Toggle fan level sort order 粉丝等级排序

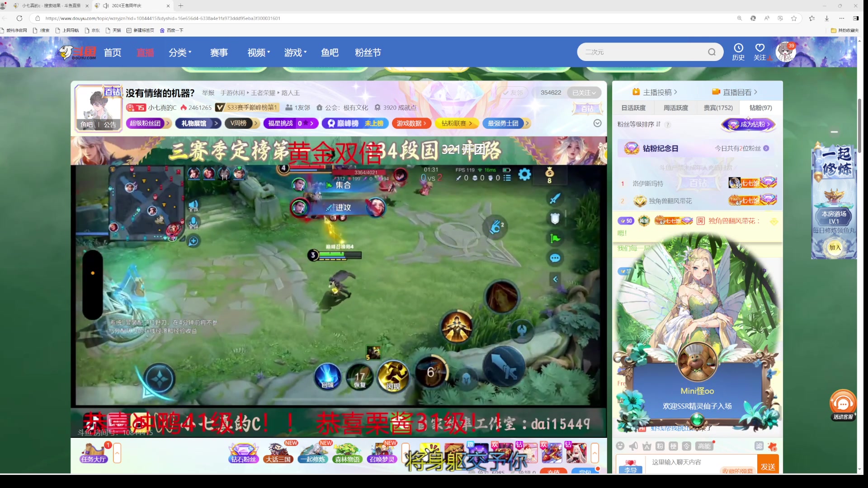(639, 124)
